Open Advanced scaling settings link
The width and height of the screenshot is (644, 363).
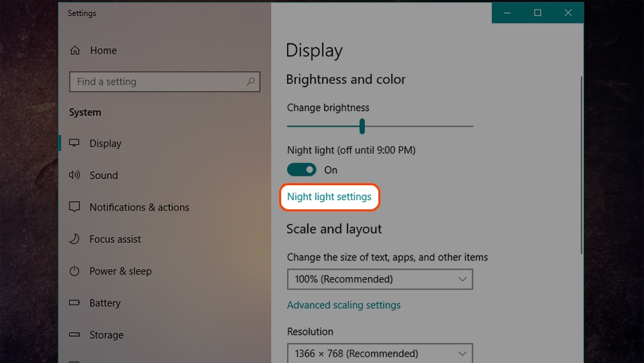point(343,305)
